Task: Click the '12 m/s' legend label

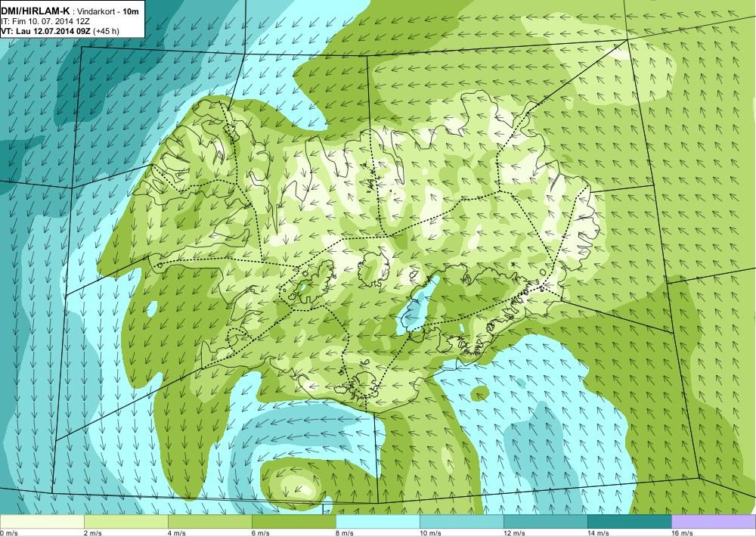Action: 514,532
